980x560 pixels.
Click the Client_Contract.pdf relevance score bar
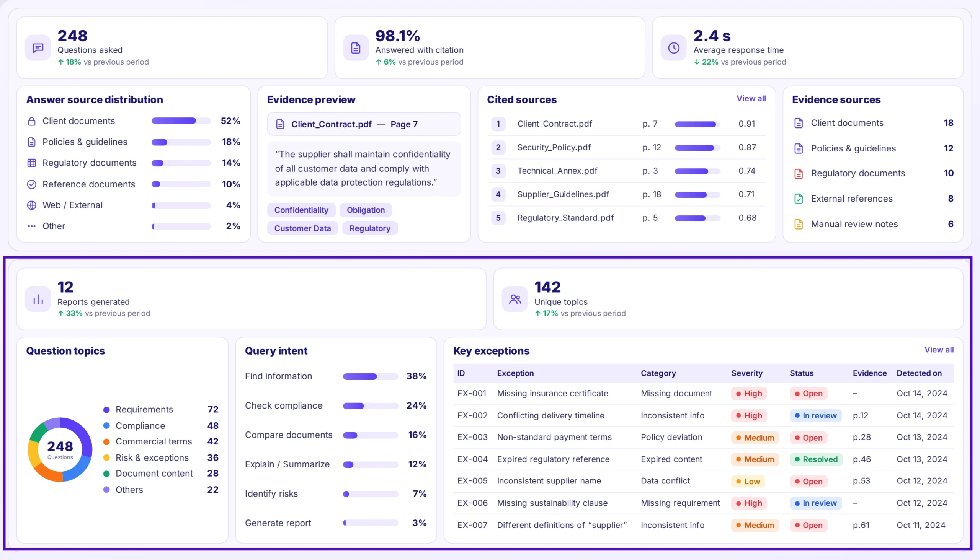tap(697, 124)
